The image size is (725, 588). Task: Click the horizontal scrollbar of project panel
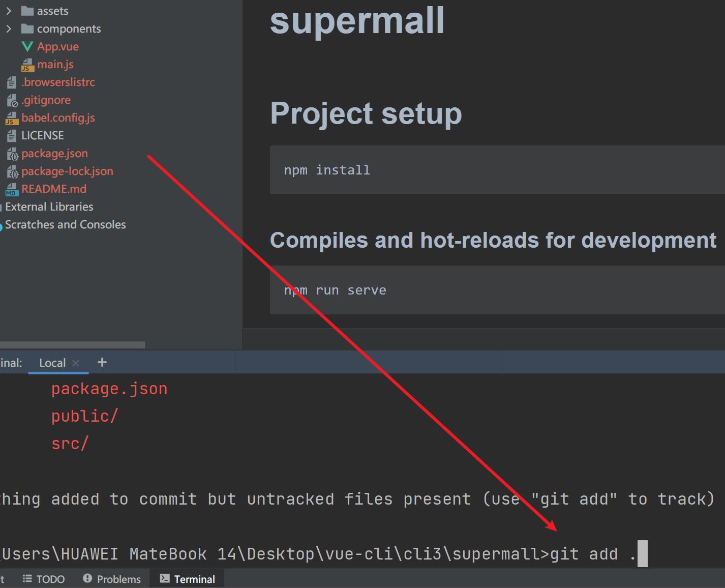click(72, 345)
